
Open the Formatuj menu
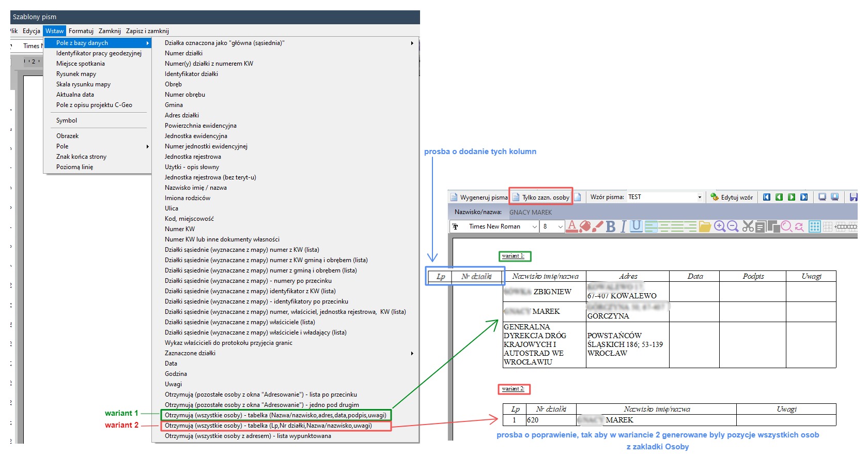tap(81, 31)
